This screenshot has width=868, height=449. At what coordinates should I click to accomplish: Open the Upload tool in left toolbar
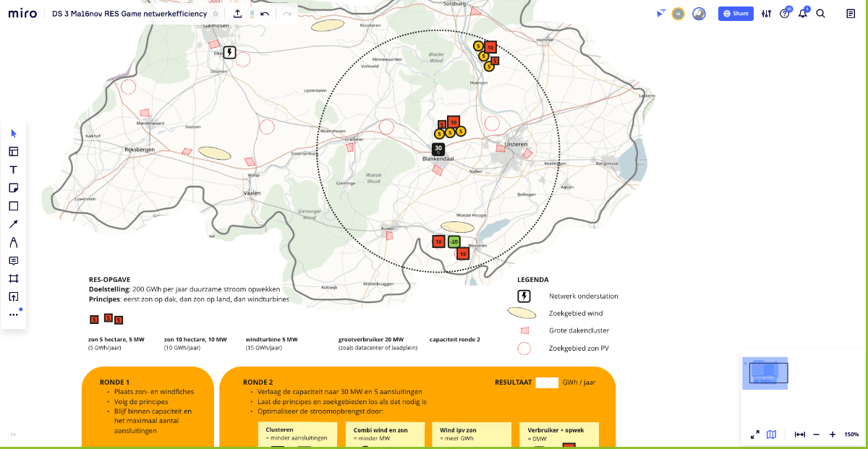[x=14, y=296]
